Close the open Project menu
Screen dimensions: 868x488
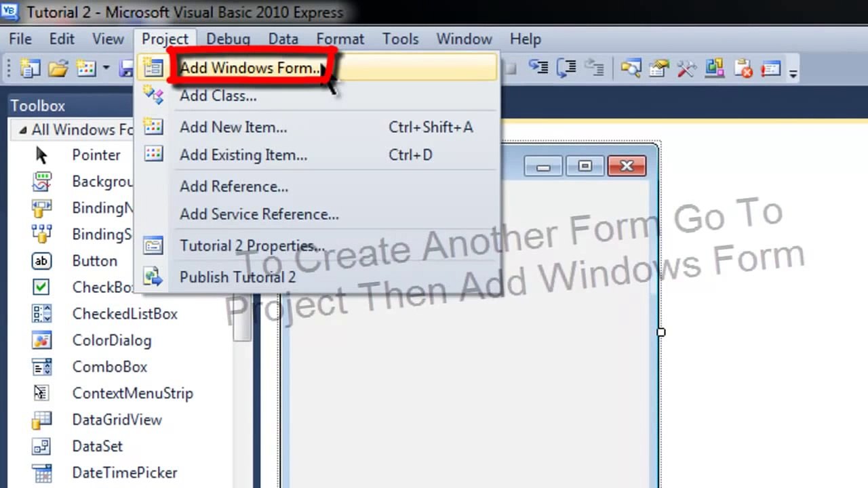tap(165, 39)
